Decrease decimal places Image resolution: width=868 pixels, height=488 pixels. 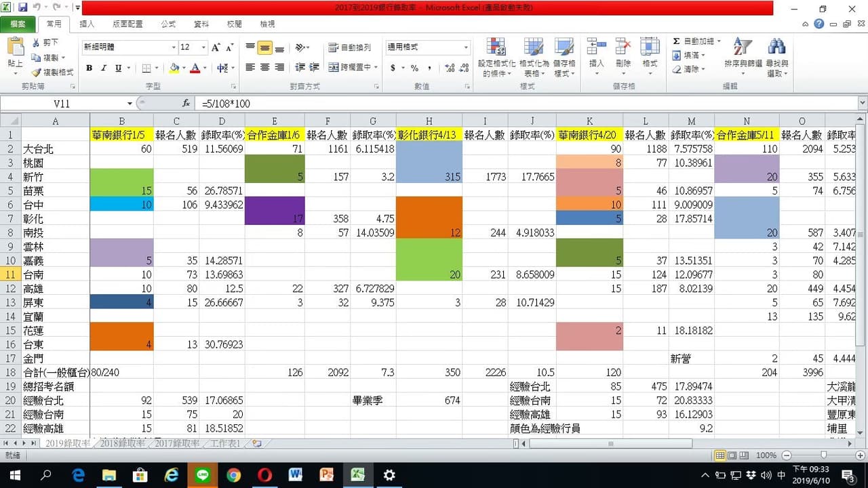465,68
